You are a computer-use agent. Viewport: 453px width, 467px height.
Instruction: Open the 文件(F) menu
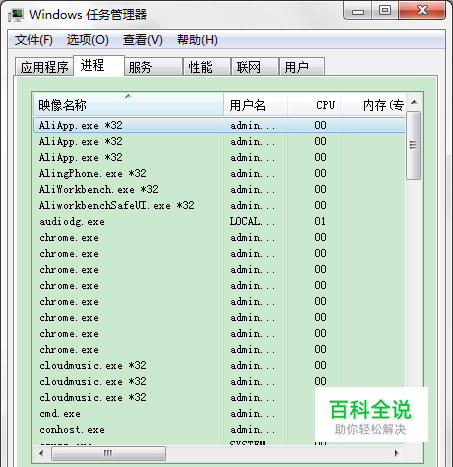tap(34, 40)
